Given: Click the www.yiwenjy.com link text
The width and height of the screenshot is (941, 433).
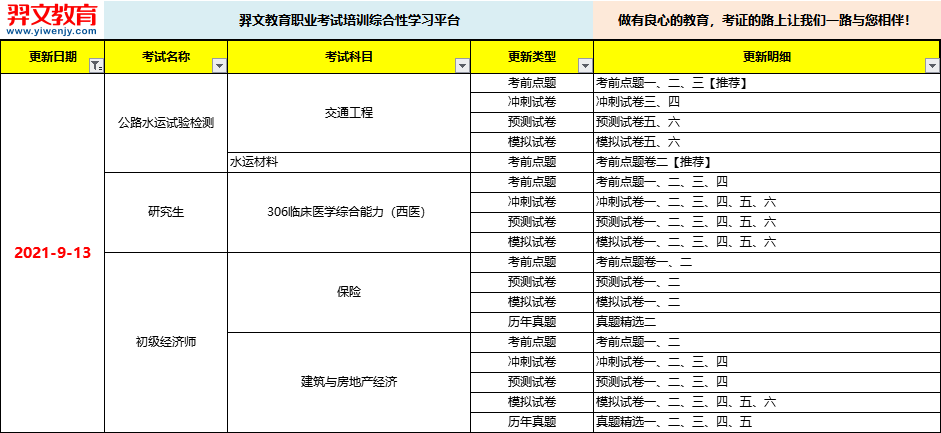Looking at the screenshot, I should tap(52, 31).
